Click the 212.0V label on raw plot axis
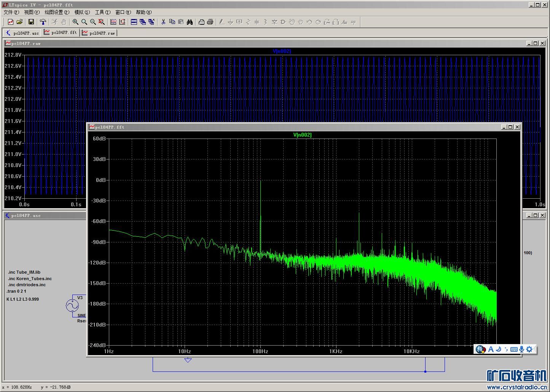The height and width of the screenshot is (392, 550). click(13, 99)
